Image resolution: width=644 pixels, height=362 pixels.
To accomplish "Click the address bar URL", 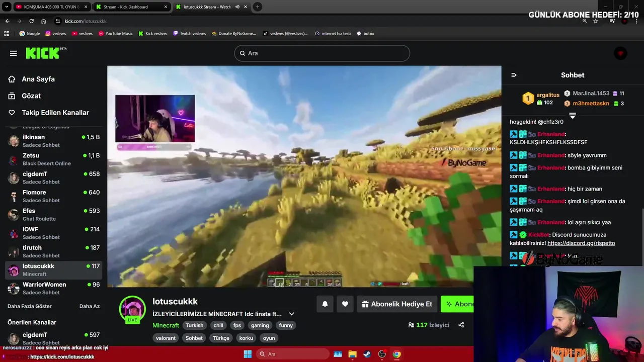I will [86, 21].
